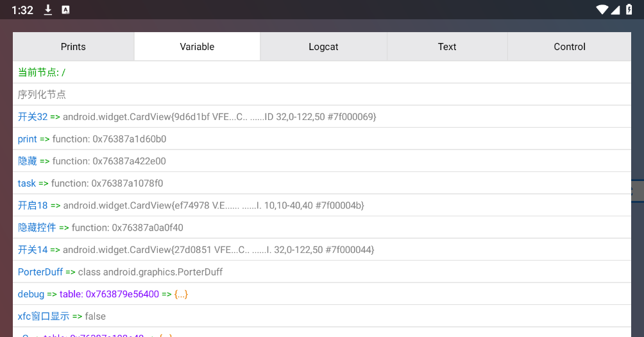This screenshot has width=644, height=337.
Task: Select the Variable tab
Action: 197,47
